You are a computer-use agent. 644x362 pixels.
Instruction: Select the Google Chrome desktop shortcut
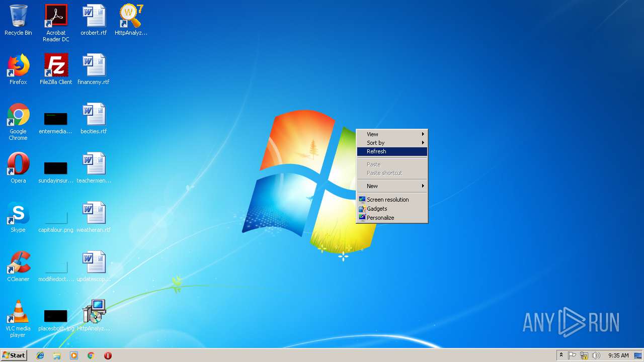coord(18,122)
